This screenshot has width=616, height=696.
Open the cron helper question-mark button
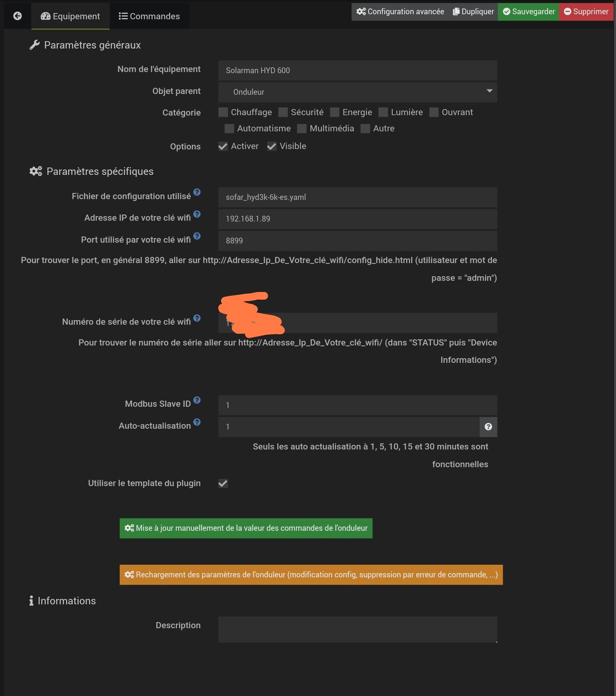pos(488,427)
